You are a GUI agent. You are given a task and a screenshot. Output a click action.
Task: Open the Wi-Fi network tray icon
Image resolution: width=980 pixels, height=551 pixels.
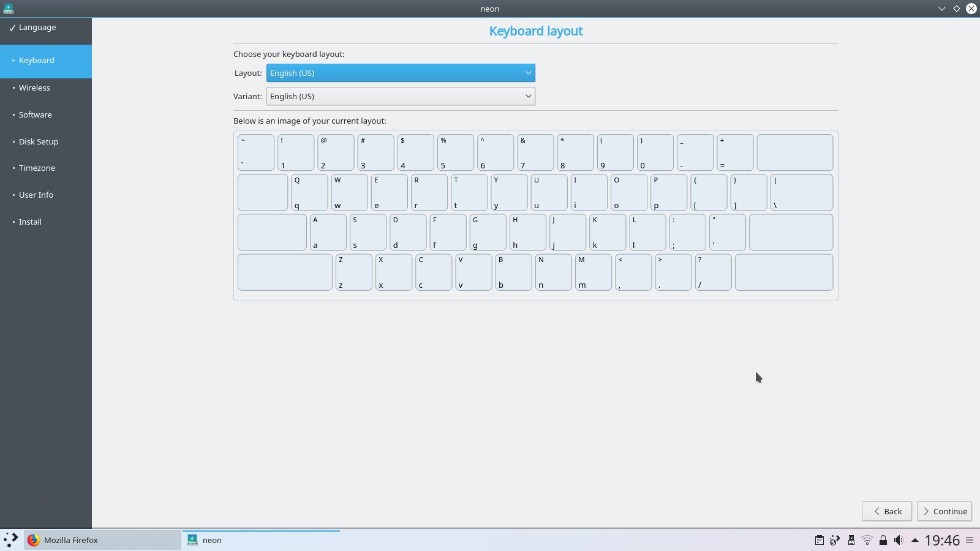[x=867, y=540]
